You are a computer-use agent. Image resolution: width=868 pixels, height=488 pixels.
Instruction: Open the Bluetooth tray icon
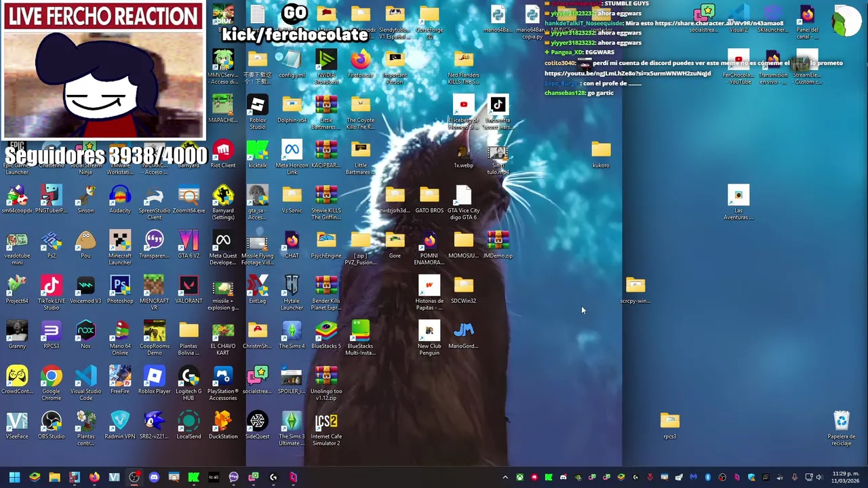(x=707, y=477)
